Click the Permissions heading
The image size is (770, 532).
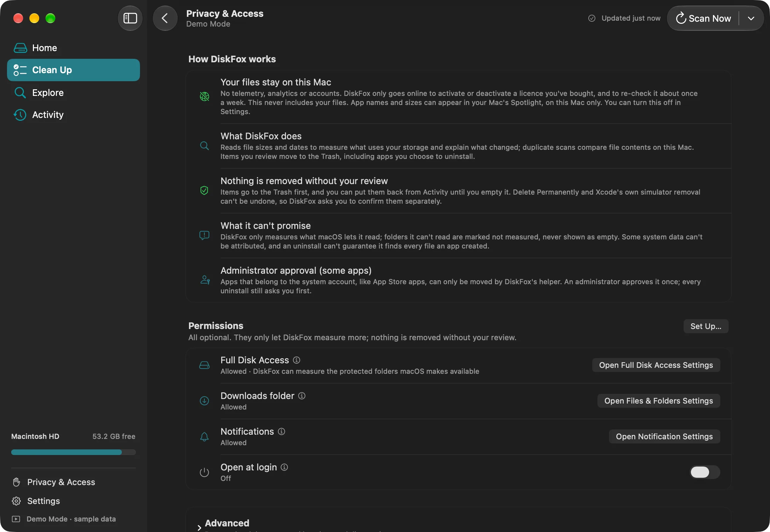(x=216, y=326)
